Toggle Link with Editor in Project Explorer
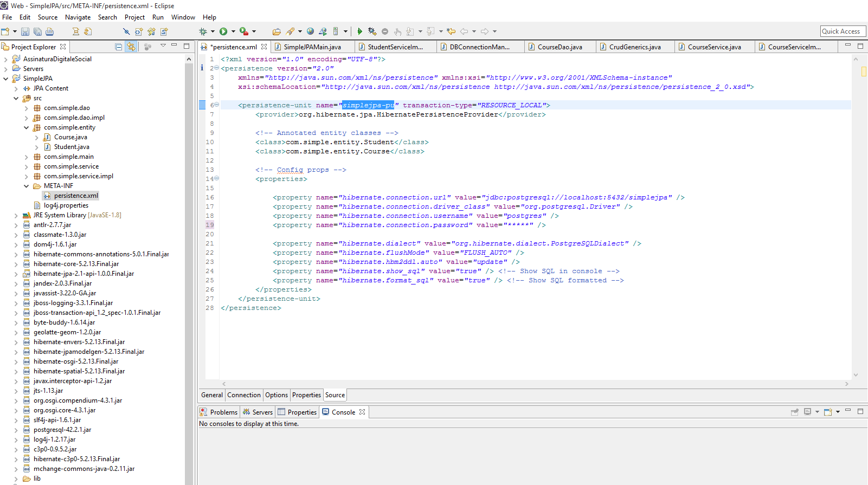The image size is (868, 485). pyautogui.click(x=131, y=47)
